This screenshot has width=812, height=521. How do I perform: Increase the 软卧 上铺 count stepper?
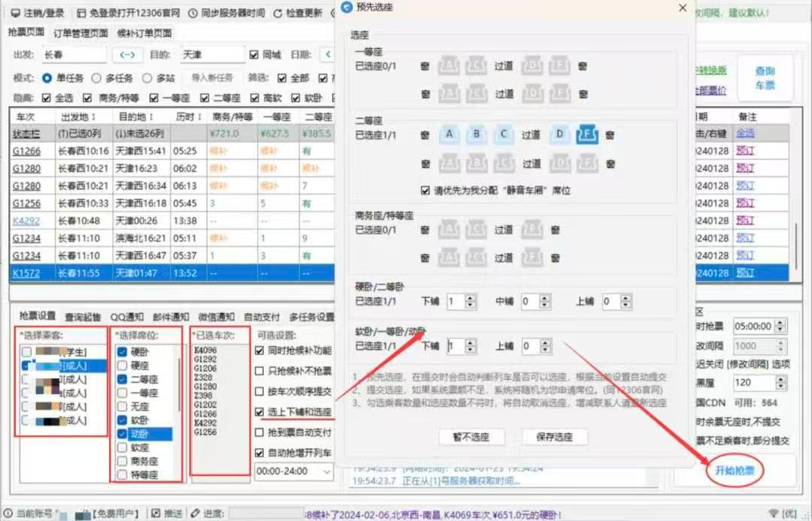pos(547,342)
